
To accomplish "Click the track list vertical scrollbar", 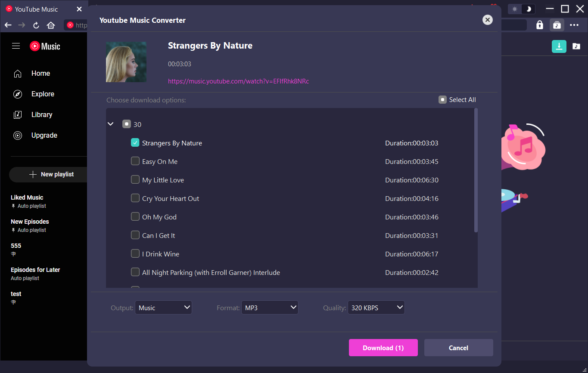I will click(476, 172).
